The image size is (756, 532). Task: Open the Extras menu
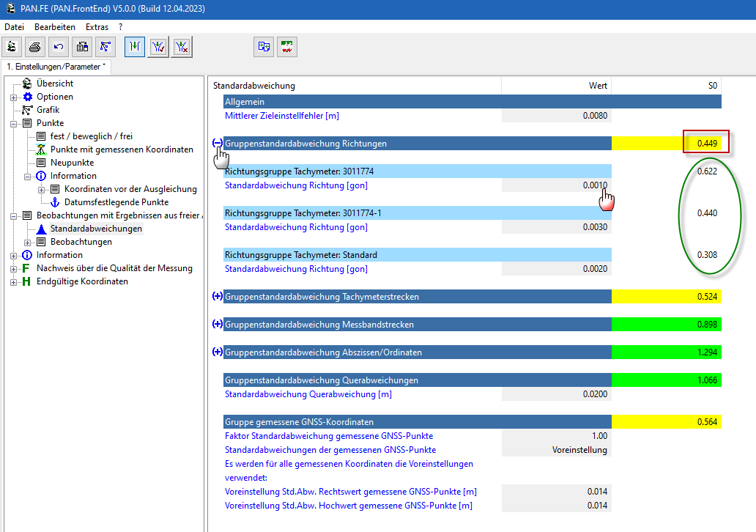(97, 26)
